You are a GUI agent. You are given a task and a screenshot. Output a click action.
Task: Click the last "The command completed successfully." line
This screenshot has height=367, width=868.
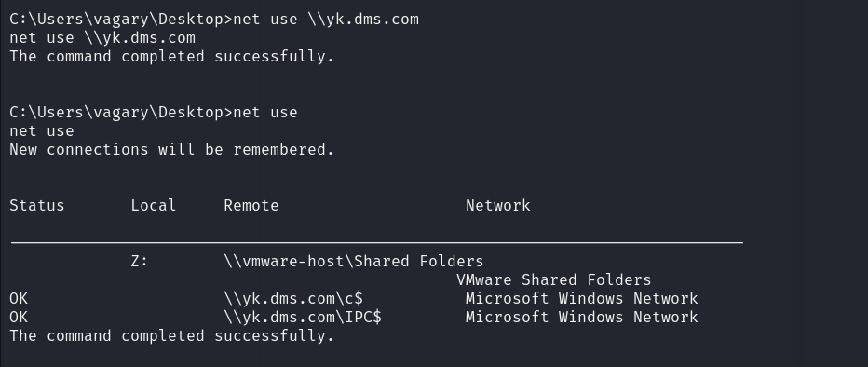[x=172, y=336]
